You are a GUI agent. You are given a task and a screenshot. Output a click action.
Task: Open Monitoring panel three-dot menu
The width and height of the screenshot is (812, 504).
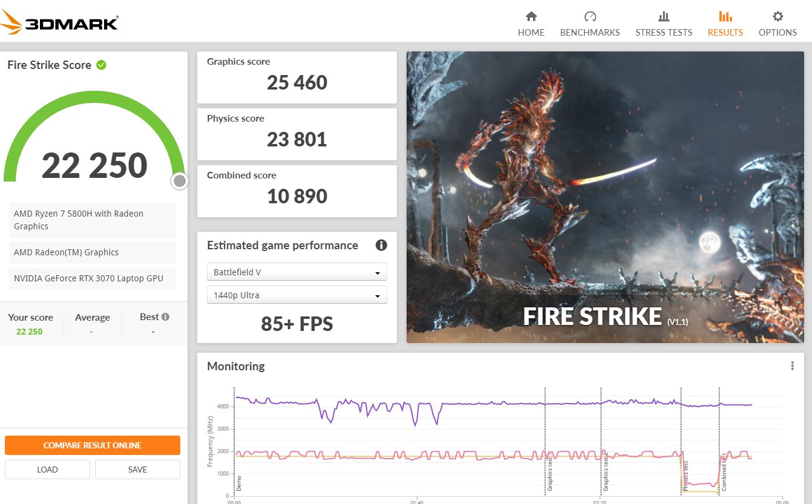click(792, 366)
